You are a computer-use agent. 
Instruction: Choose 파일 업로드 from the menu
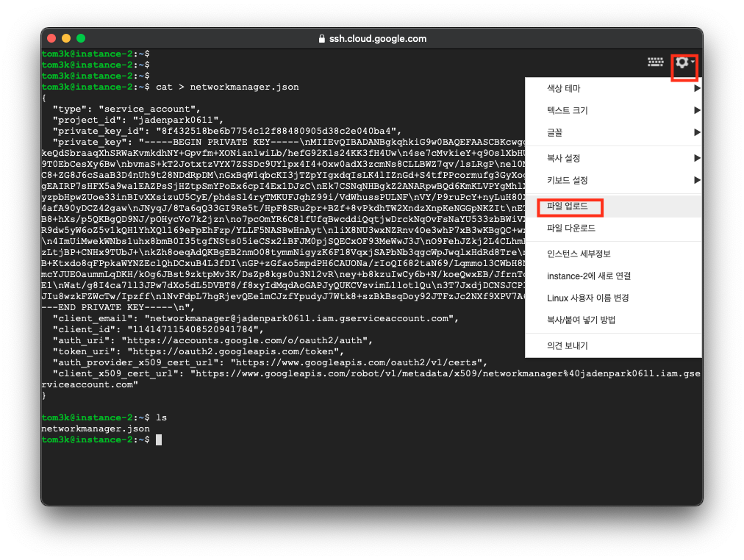click(x=613, y=207)
